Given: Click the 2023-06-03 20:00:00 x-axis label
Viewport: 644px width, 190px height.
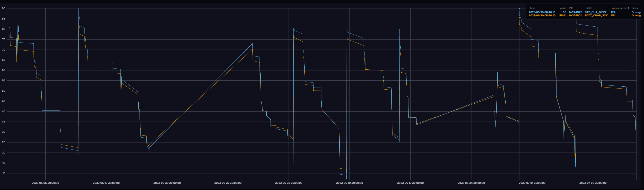Looking at the screenshot, I should (289, 183).
